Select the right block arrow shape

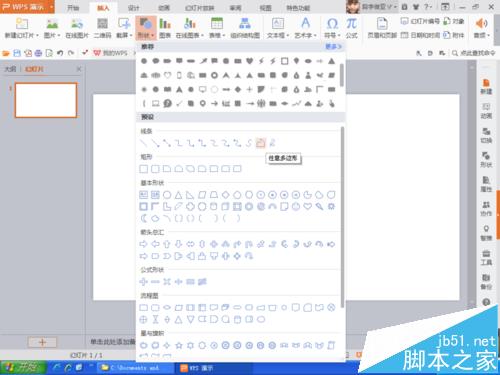(144, 244)
